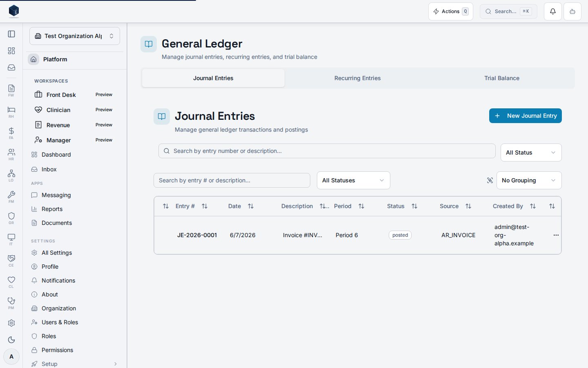Open the Manager workspace
The width and height of the screenshot is (588, 368).
[x=75, y=140]
